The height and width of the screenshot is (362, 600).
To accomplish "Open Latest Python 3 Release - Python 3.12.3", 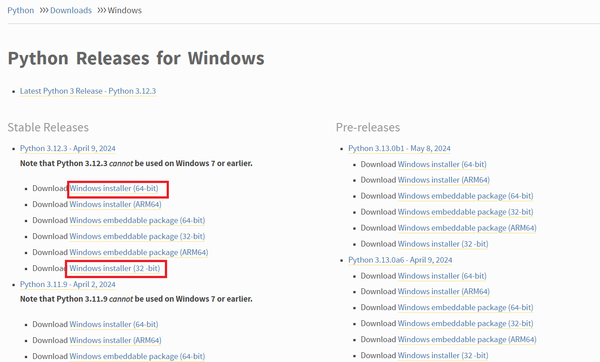I will pyautogui.click(x=88, y=91).
